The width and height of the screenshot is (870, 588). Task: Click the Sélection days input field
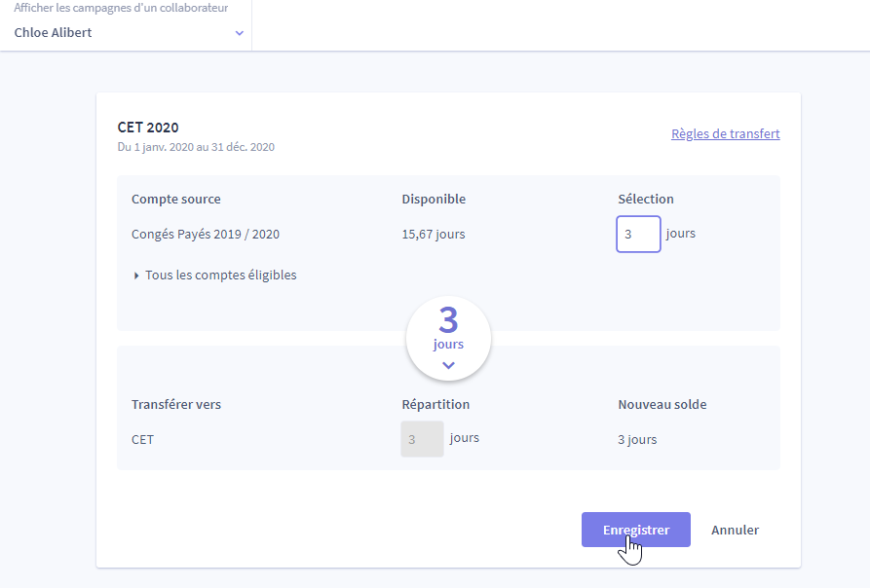[638, 234]
